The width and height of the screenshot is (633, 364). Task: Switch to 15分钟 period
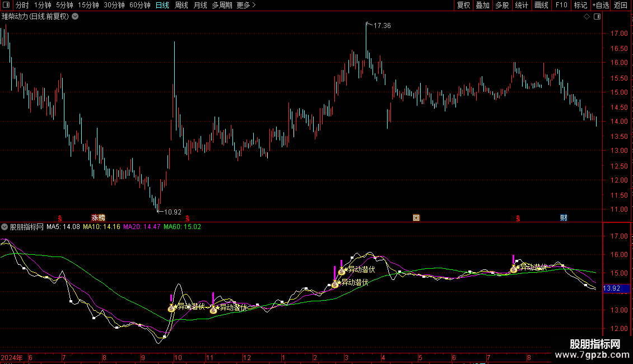tap(89, 5)
